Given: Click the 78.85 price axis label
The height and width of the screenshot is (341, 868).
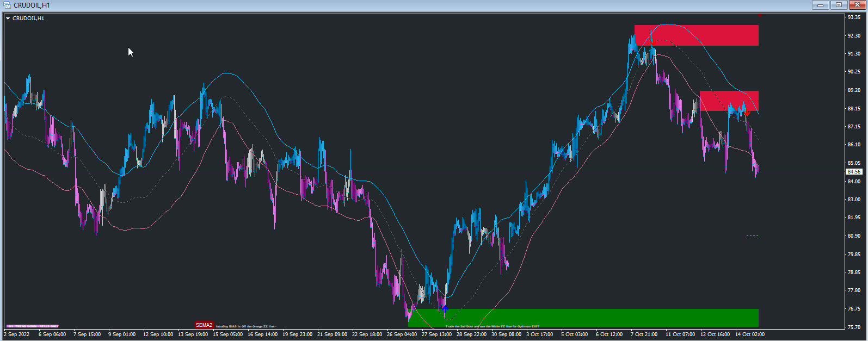Looking at the screenshot, I should tap(854, 272).
